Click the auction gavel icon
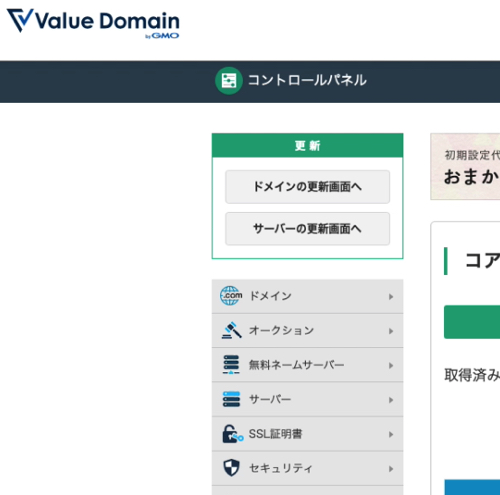500x495 pixels. pyautogui.click(x=231, y=330)
